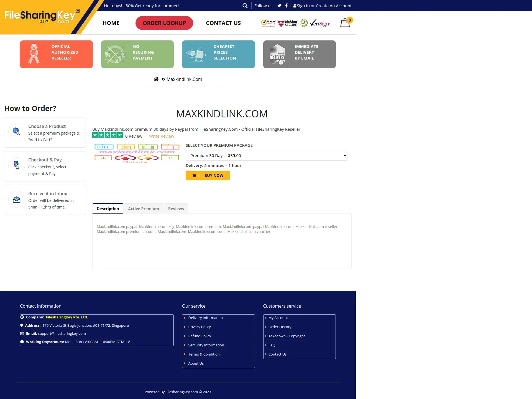
Task: Open the Delivery Information link
Action: pyautogui.click(x=205, y=318)
